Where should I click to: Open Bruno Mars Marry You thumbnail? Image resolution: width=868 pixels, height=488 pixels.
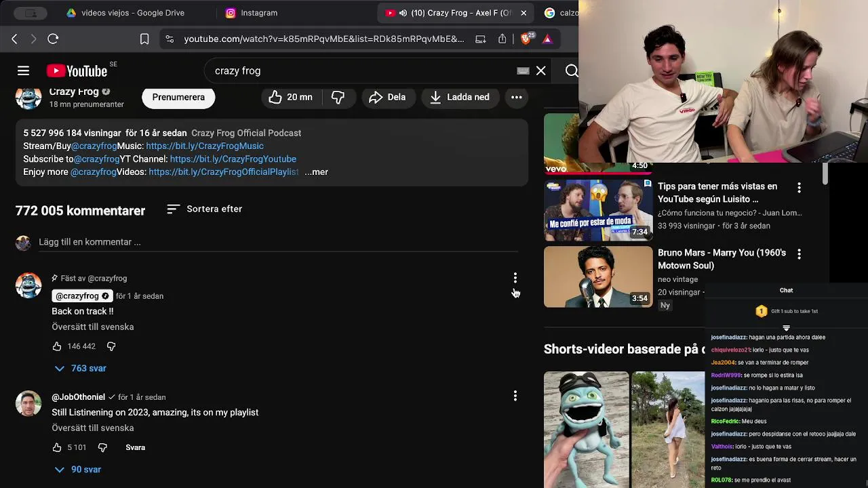pos(598,277)
